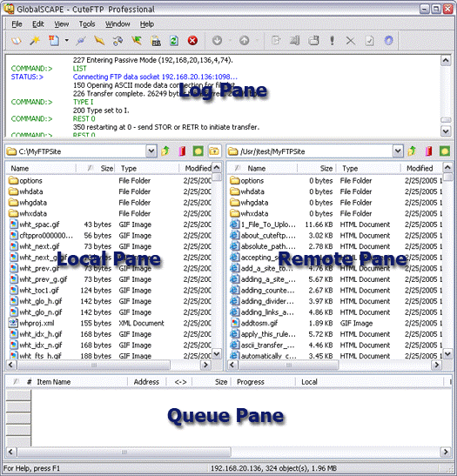
Task: Click the folder search binoculars icon
Action: pyautogui.click(x=156, y=40)
